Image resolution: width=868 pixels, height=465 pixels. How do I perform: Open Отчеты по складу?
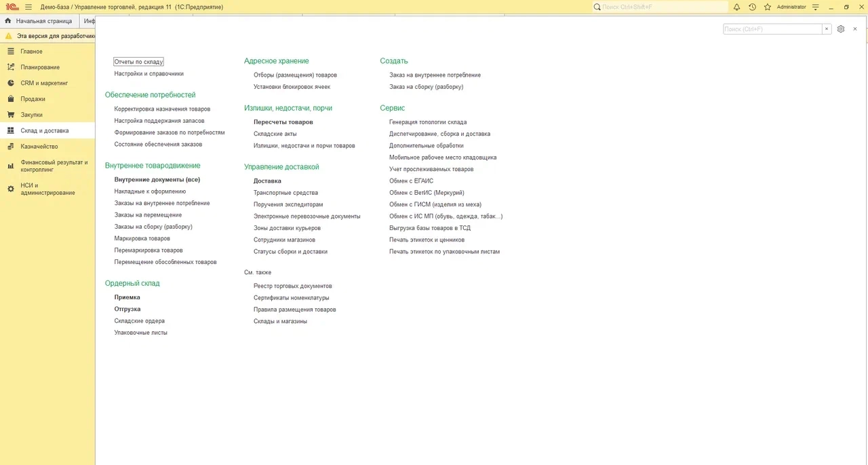138,62
